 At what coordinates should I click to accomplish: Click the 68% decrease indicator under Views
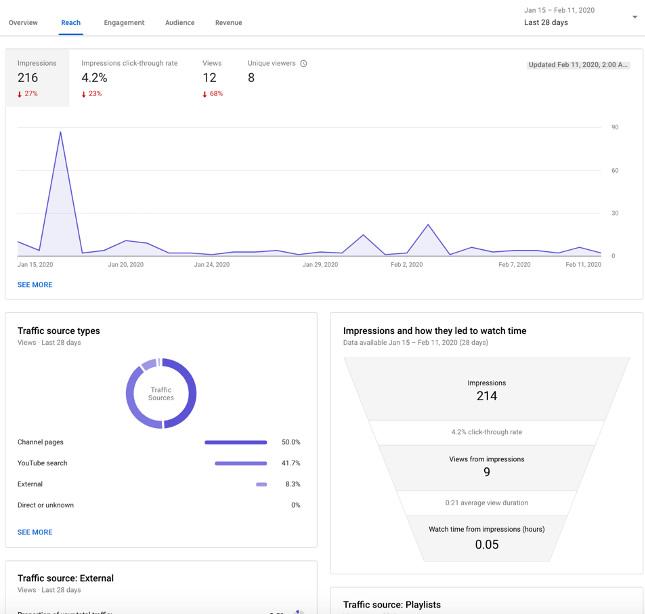pyautogui.click(x=213, y=94)
